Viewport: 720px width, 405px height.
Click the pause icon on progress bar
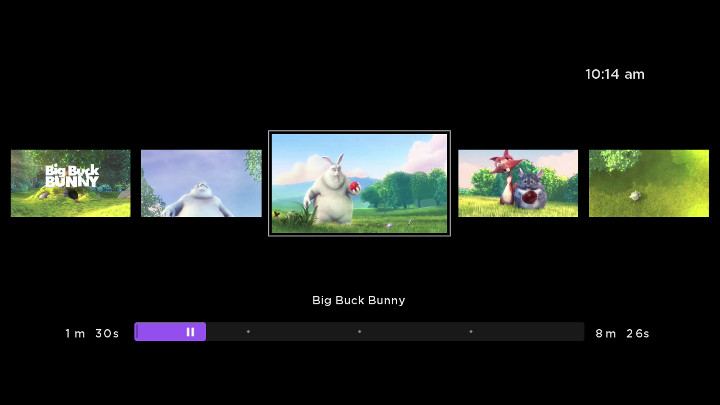point(190,332)
